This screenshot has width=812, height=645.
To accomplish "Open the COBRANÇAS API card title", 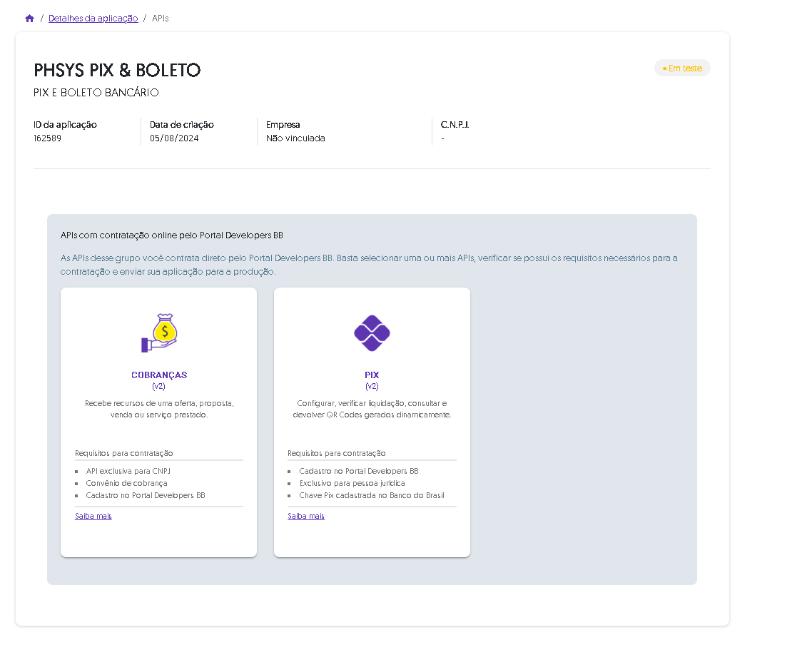I will tap(159, 375).
